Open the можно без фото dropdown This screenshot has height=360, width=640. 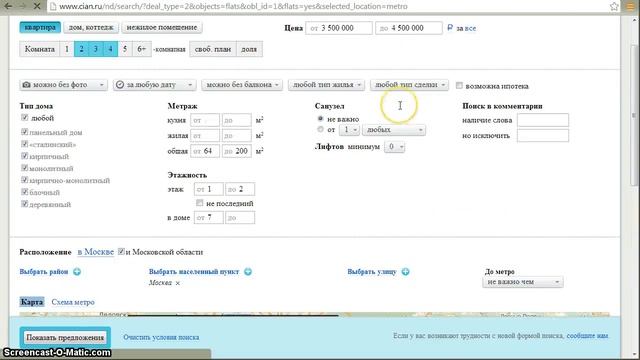click(x=63, y=84)
